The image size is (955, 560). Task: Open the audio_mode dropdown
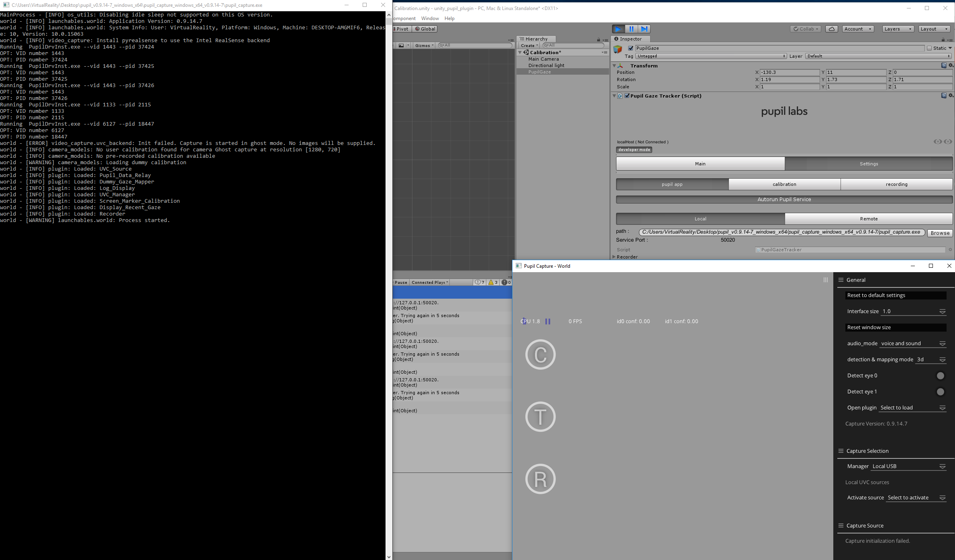pos(913,344)
